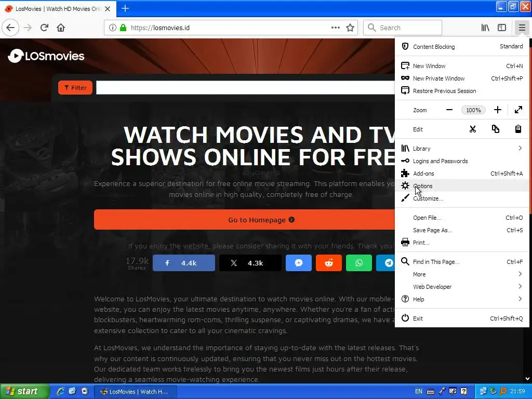Expand the More submenu
The image size is (532, 399).
coord(462,274)
